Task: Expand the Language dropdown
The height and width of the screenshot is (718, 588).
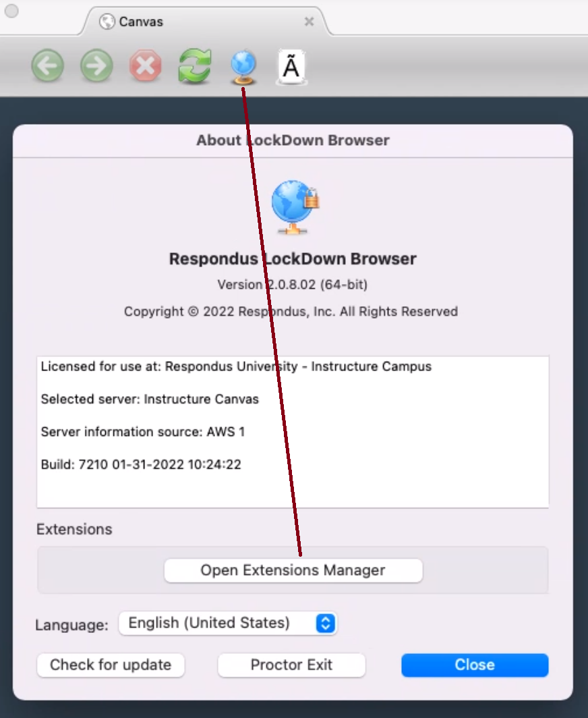Action: (227, 623)
